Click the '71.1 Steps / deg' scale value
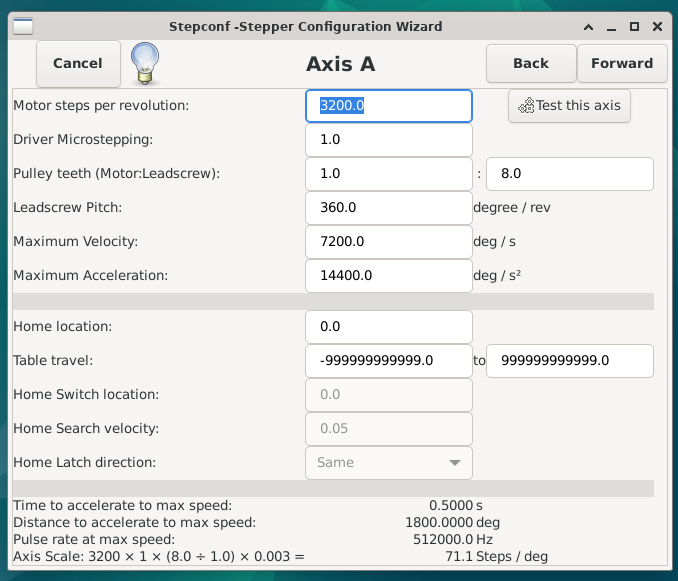The image size is (678, 581). [496, 556]
